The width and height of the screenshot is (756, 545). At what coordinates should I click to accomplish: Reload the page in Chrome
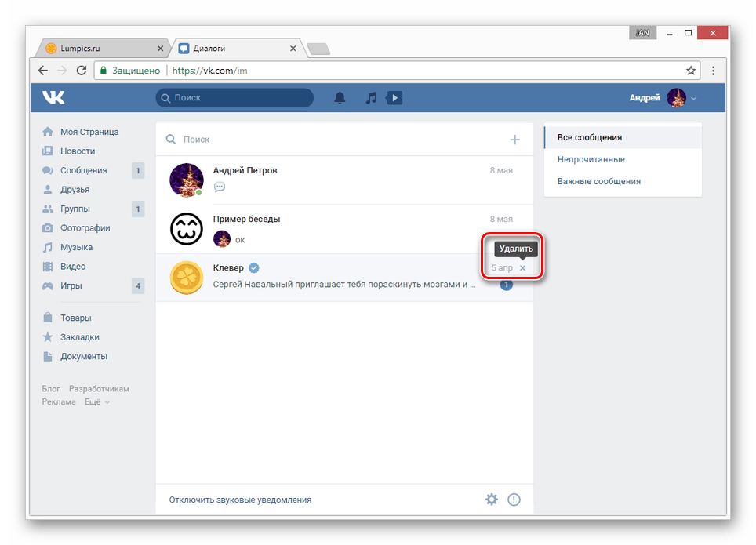(82, 71)
